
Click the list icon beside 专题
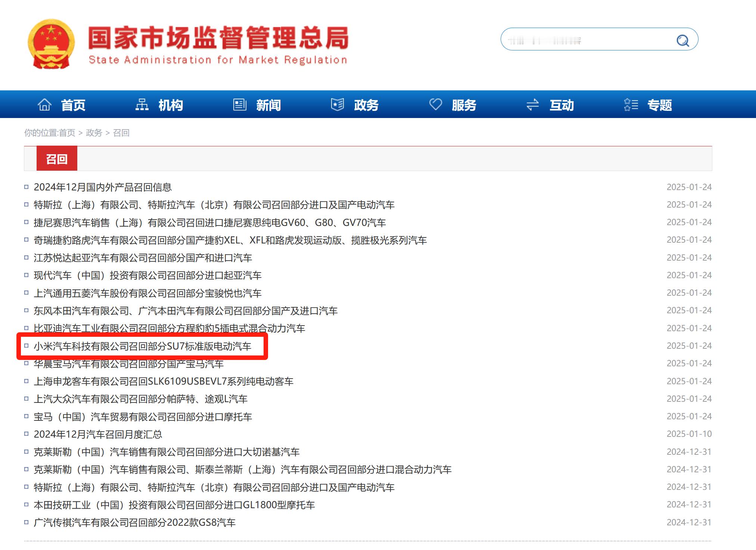pyautogui.click(x=631, y=105)
